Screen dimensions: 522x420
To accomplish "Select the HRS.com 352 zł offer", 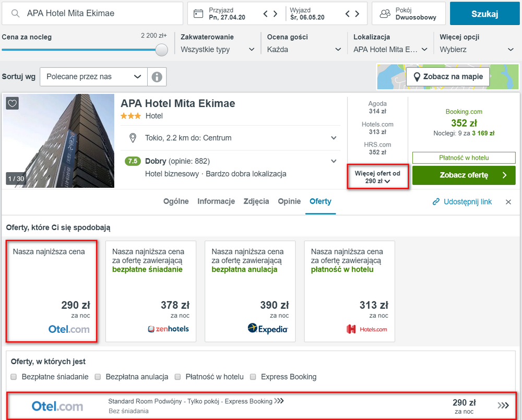I will click(377, 148).
